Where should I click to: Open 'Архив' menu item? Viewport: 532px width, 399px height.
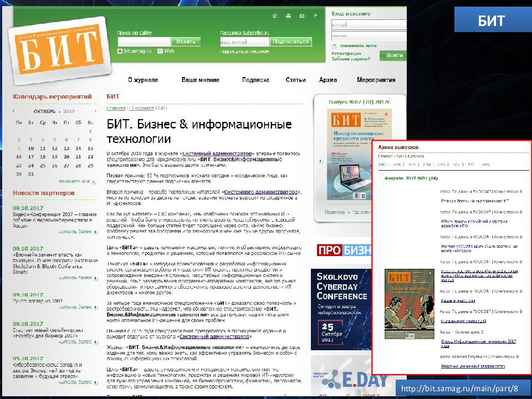point(328,80)
